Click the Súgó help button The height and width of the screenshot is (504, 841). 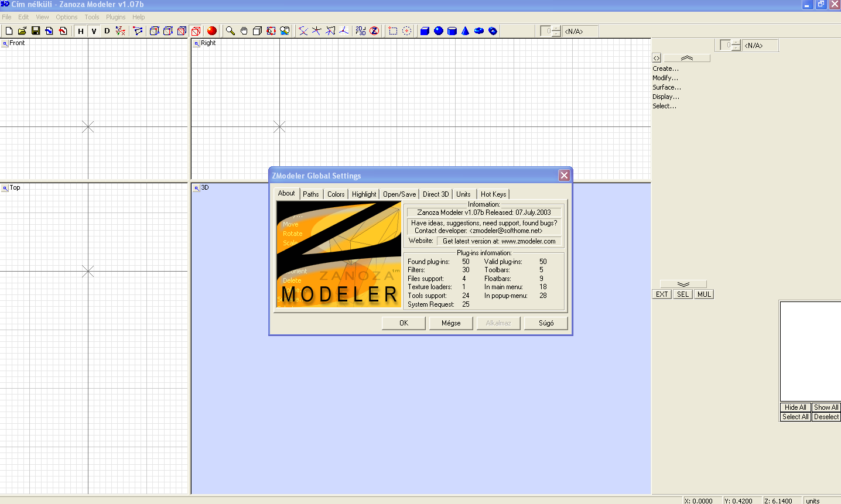(546, 323)
